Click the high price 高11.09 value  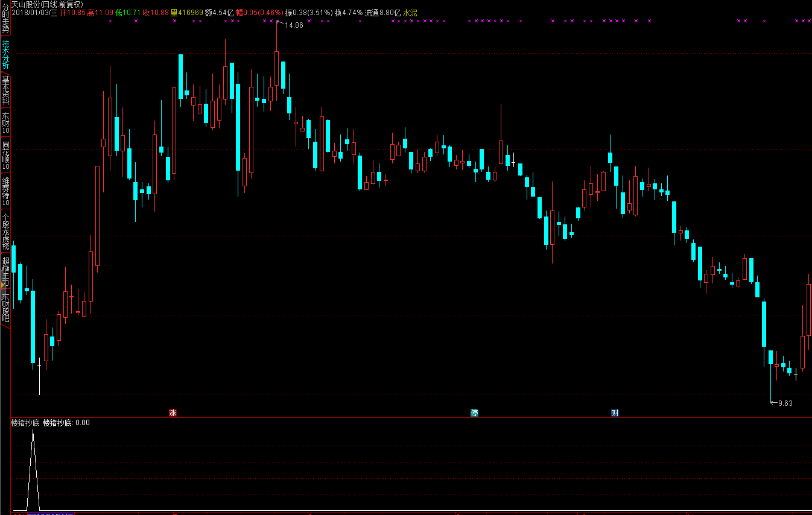(100, 12)
